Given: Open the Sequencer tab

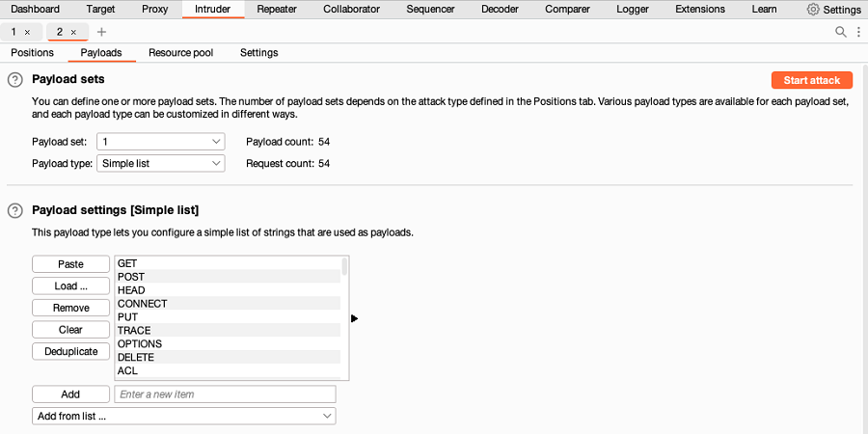Looking at the screenshot, I should click(430, 10).
